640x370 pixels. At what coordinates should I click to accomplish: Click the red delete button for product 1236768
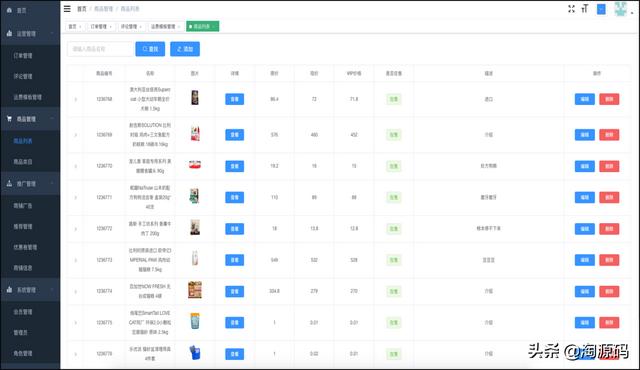(609, 99)
